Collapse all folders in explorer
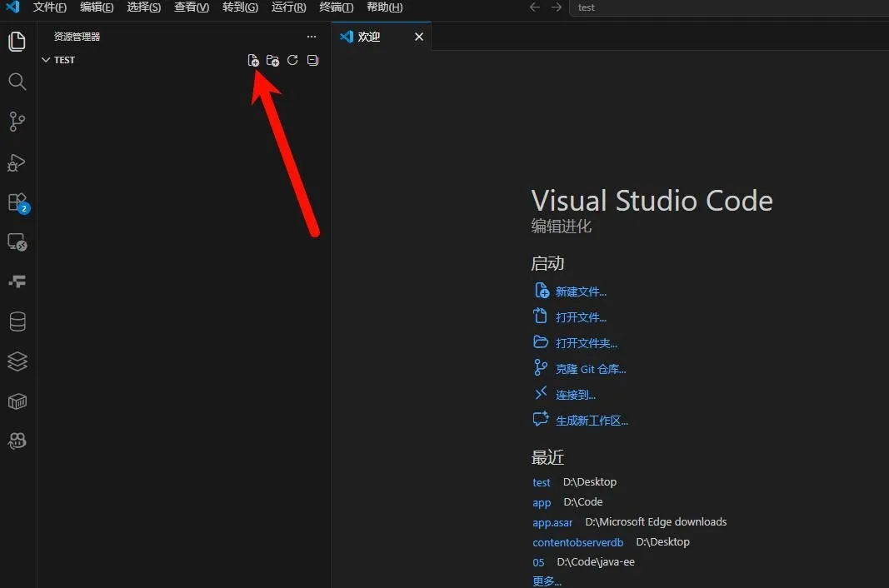The width and height of the screenshot is (889, 588). pyautogui.click(x=312, y=60)
